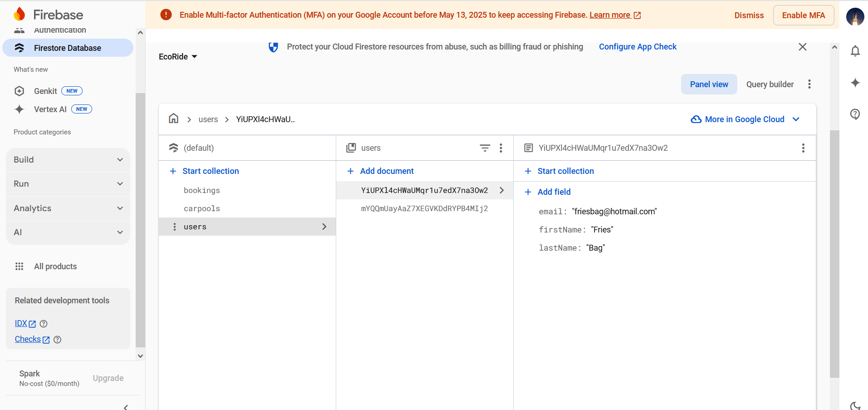Screen dimensions: 868x410
Task: Switch to Query builder
Action: 770,84
